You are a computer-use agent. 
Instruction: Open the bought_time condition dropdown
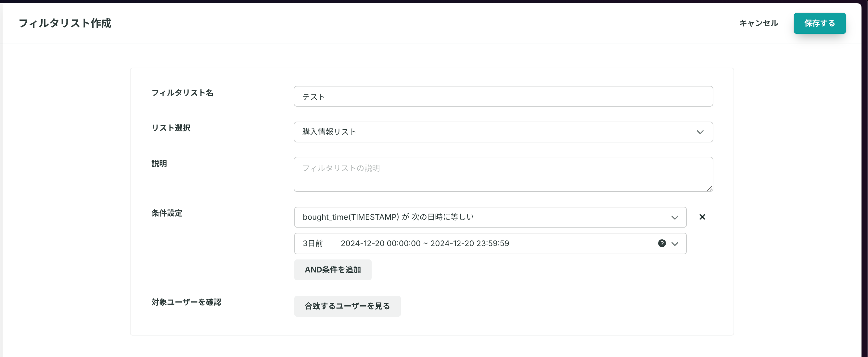pos(490,217)
